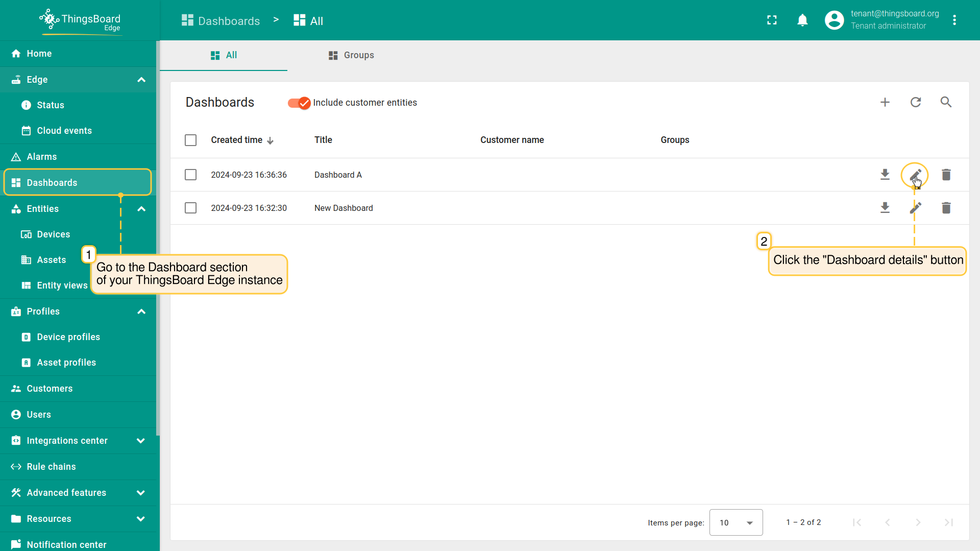Viewport: 980px width, 551px height.
Task: Disable Include customer entities toggle
Action: pyautogui.click(x=299, y=103)
